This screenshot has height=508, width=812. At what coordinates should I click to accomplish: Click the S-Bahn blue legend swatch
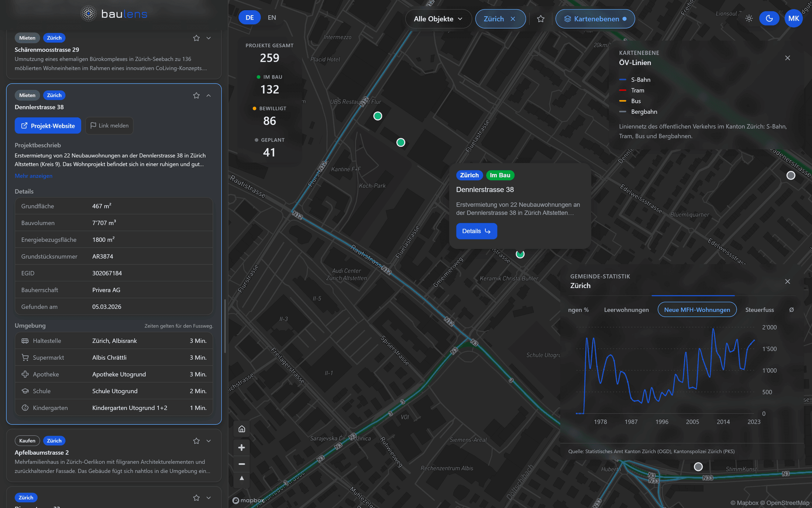pyautogui.click(x=623, y=80)
